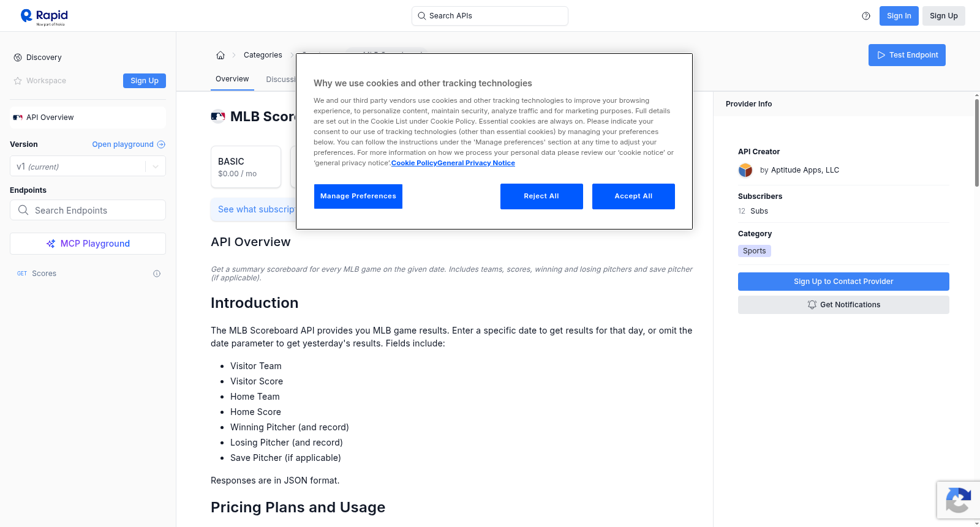Click the Workspace star icon
This screenshot has height=527, width=980.
pyautogui.click(x=18, y=81)
